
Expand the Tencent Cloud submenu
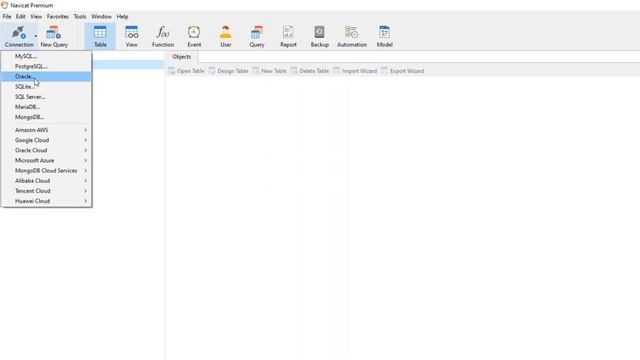46,191
